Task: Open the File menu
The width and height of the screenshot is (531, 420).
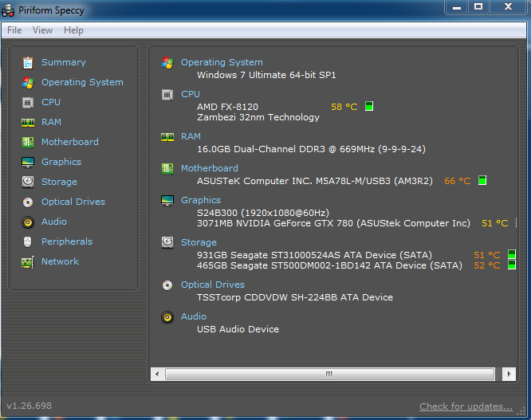Action: pyautogui.click(x=14, y=30)
